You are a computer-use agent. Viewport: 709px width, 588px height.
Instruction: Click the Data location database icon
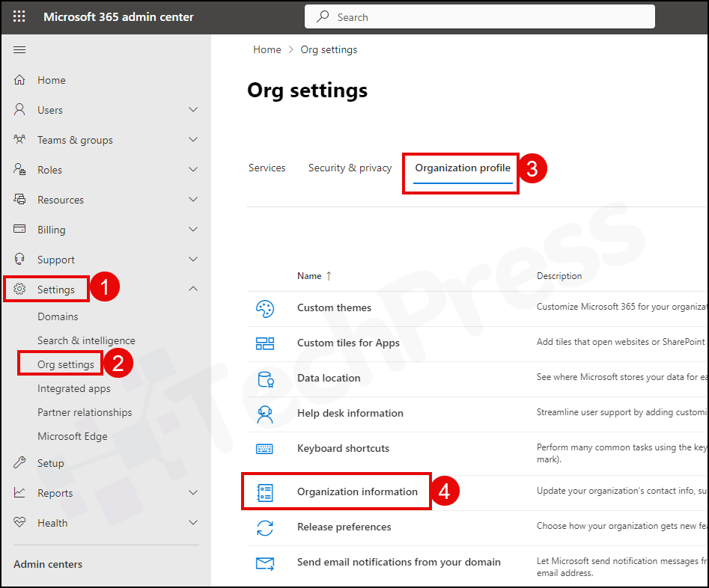tap(266, 379)
